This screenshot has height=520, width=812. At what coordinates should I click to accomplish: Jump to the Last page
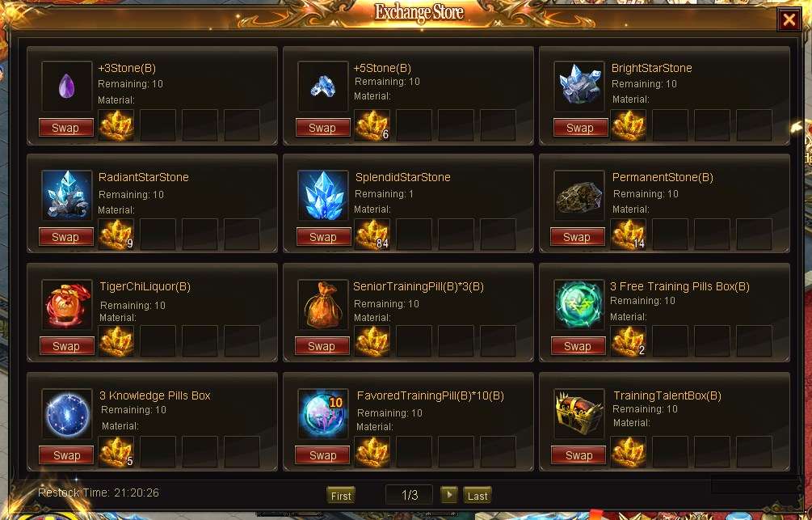(477, 495)
